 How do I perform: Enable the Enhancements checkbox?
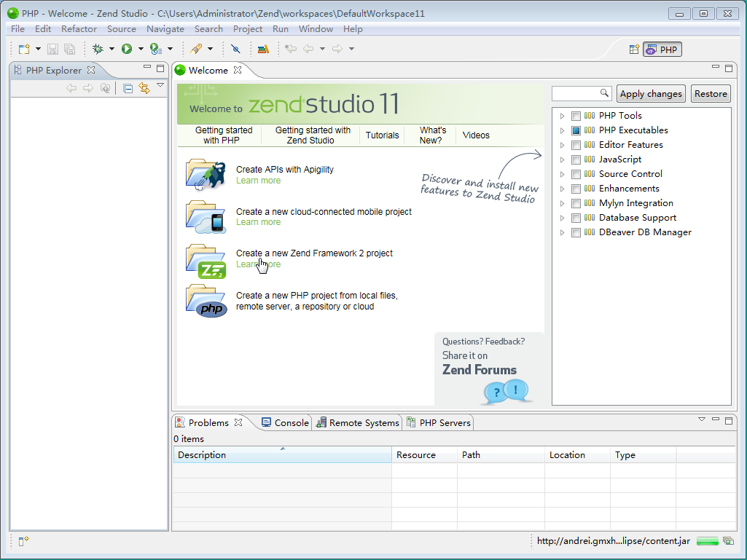(x=576, y=189)
